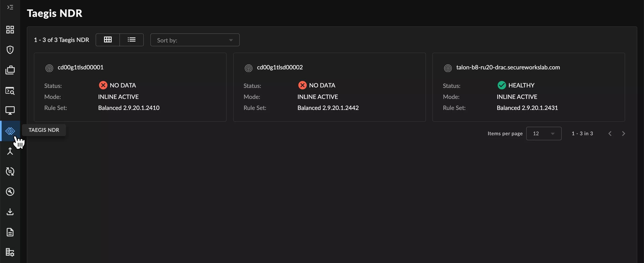Open the wrench tools icon in sidebar
Image resolution: width=644 pixels, height=263 pixels.
10,192
